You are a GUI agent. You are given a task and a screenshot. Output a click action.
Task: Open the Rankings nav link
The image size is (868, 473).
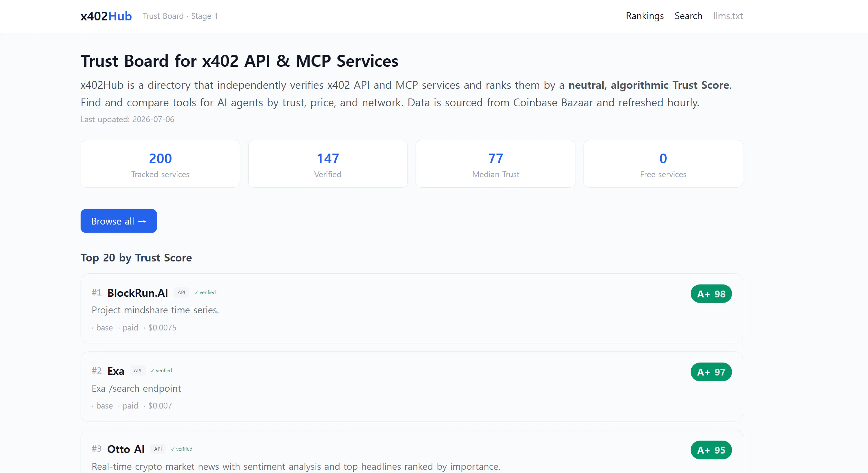coord(645,16)
